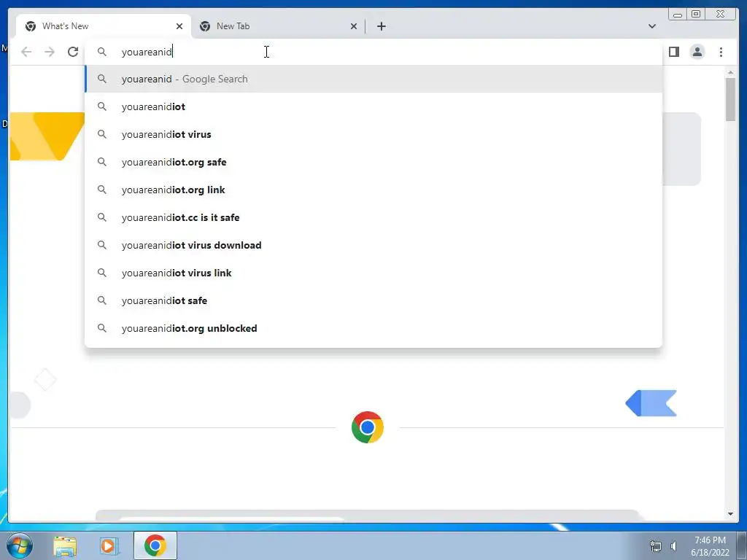This screenshot has height=560, width=747.
Task: Expand the tab search chevron
Action: (x=652, y=26)
